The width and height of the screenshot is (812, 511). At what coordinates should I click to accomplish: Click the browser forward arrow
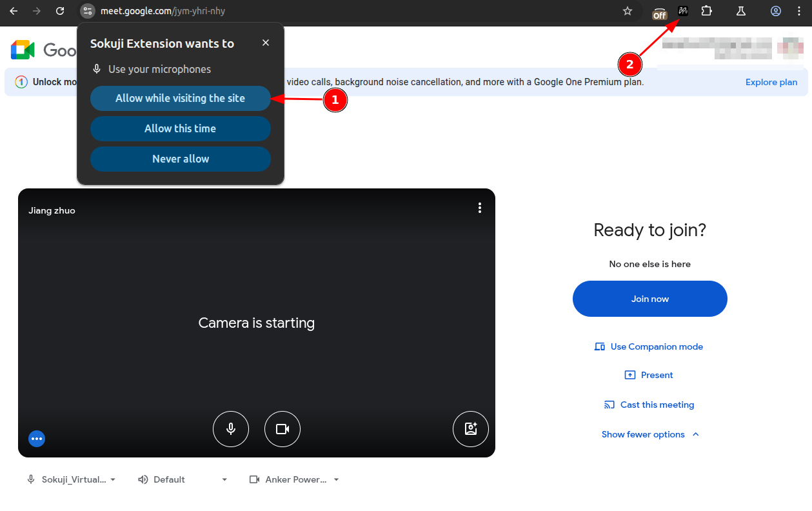click(37, 11)
